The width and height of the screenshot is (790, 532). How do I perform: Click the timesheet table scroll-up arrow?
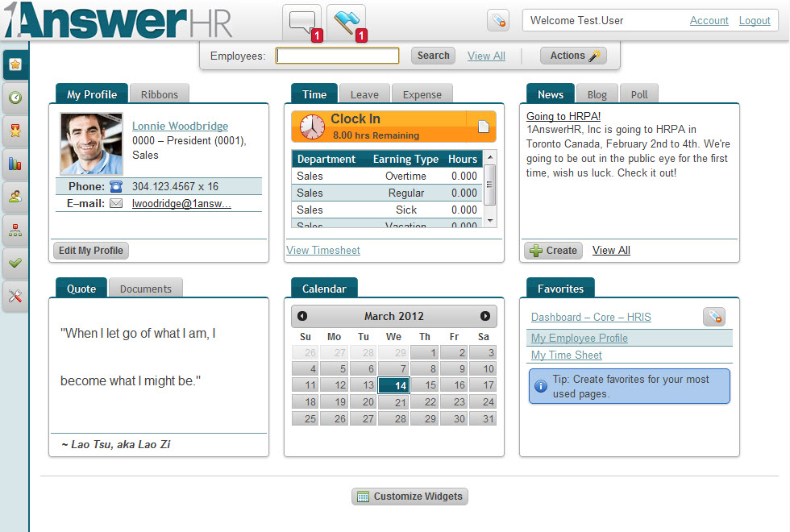click(490, 157)
